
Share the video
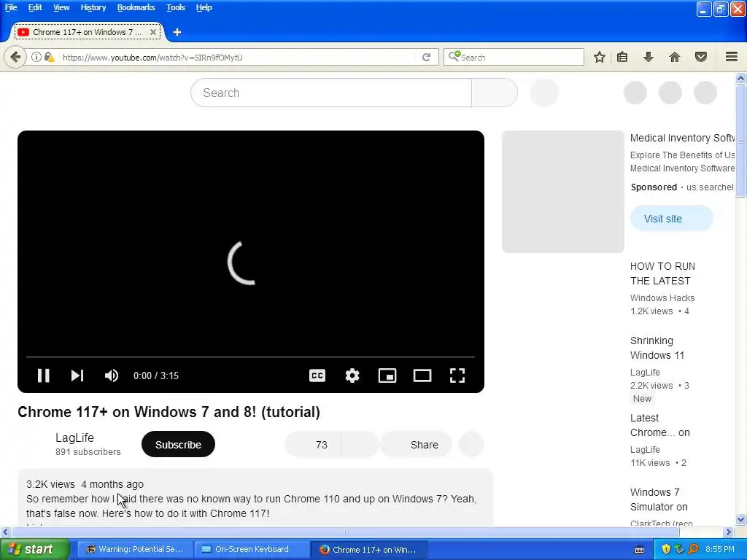coord(416,444)
